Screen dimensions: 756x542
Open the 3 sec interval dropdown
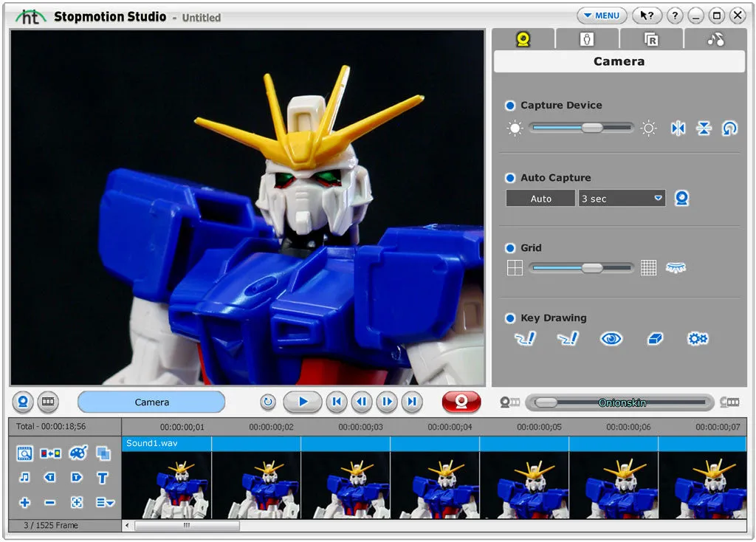(622, 198)
